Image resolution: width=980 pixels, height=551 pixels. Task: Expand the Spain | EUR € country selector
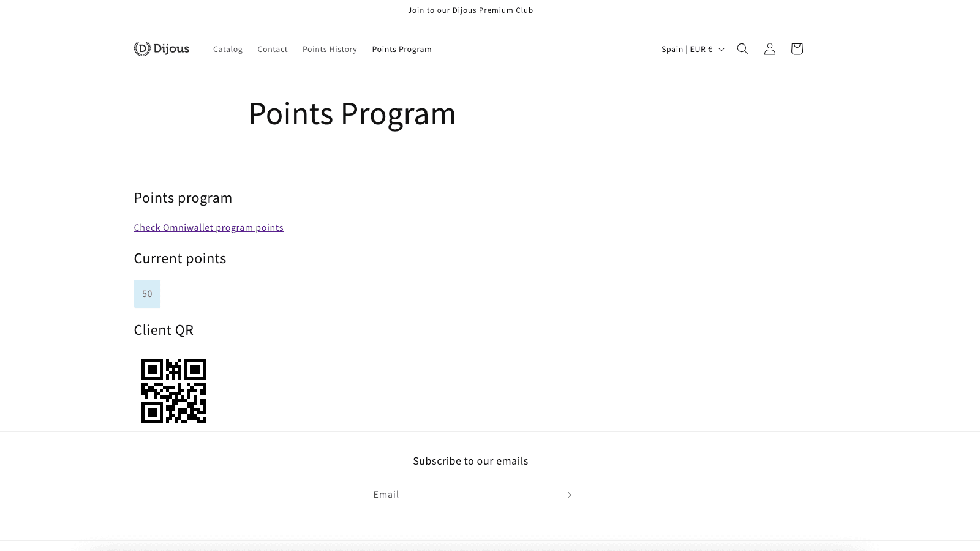[691, 49]
